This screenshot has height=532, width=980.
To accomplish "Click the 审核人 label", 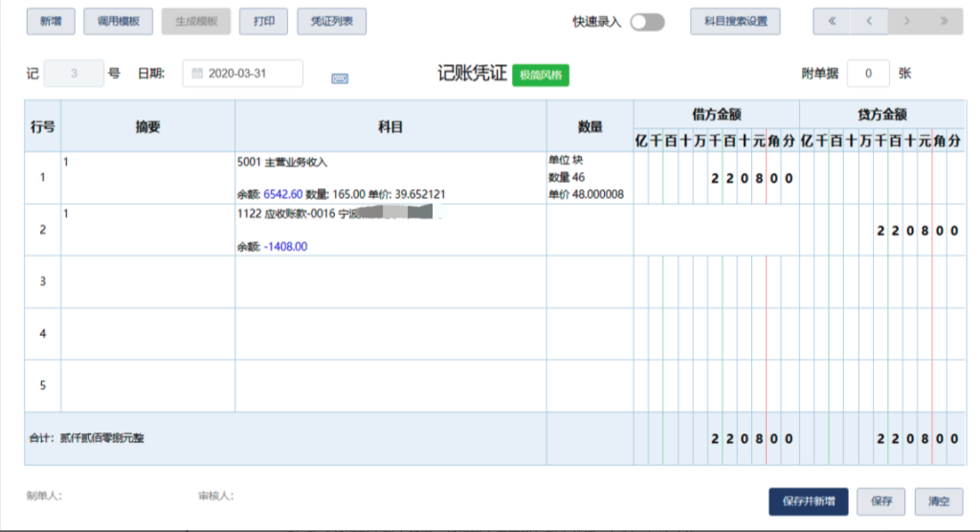I will point(216,496).
